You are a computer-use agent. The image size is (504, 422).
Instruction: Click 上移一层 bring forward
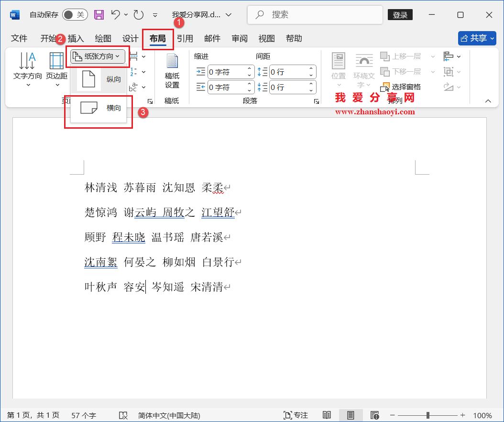point(401,56)
